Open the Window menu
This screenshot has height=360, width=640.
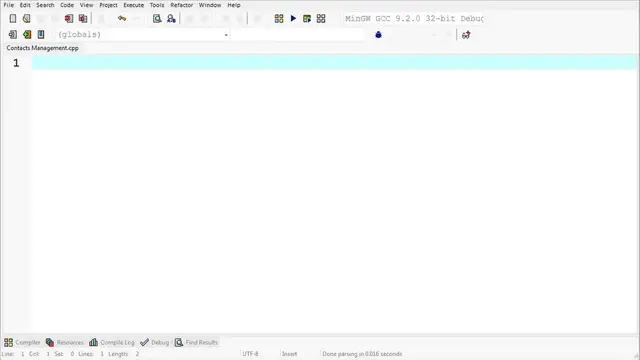pyautogui.click(x=210, y=5)
